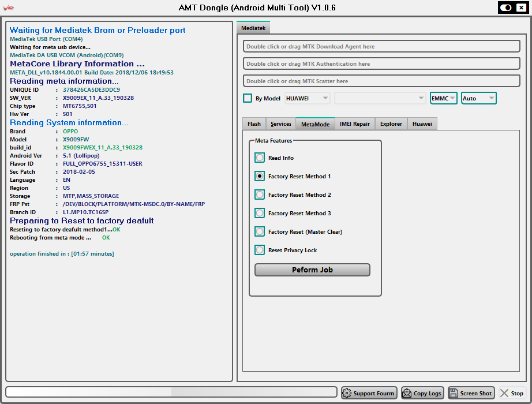Open the IMEI Repair tab

(x=354, y=124)
